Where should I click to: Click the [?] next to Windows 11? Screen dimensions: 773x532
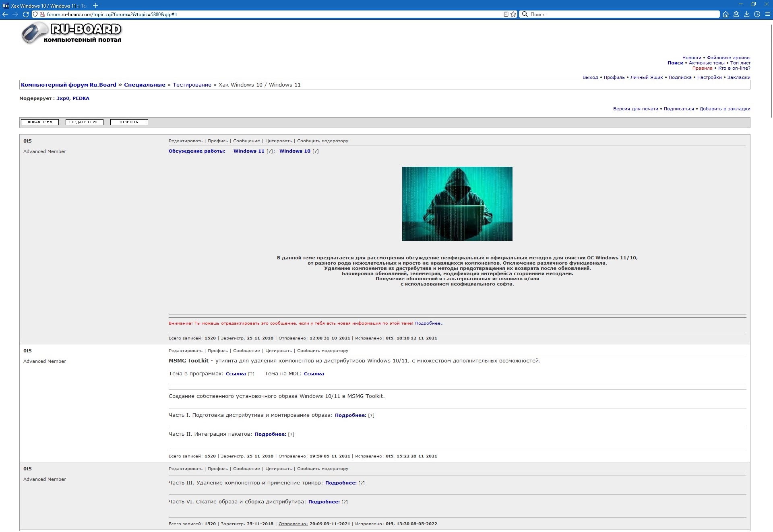click(x=270, y=151)
